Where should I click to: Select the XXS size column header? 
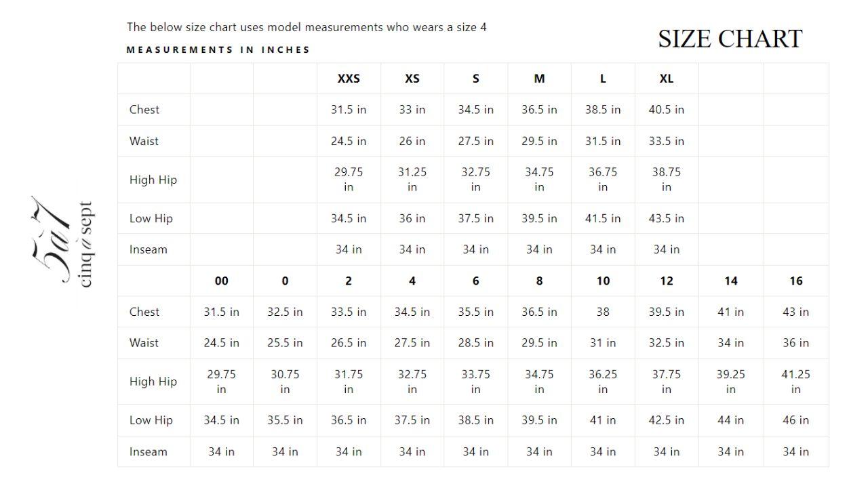point(349,79)
